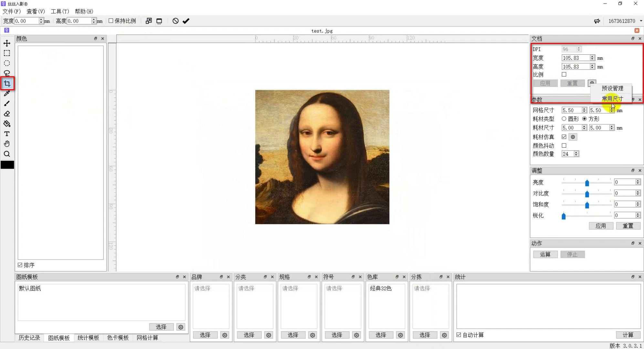Select the Crop tool
This screenshot has width=644, height=349.
coord(7,83)
